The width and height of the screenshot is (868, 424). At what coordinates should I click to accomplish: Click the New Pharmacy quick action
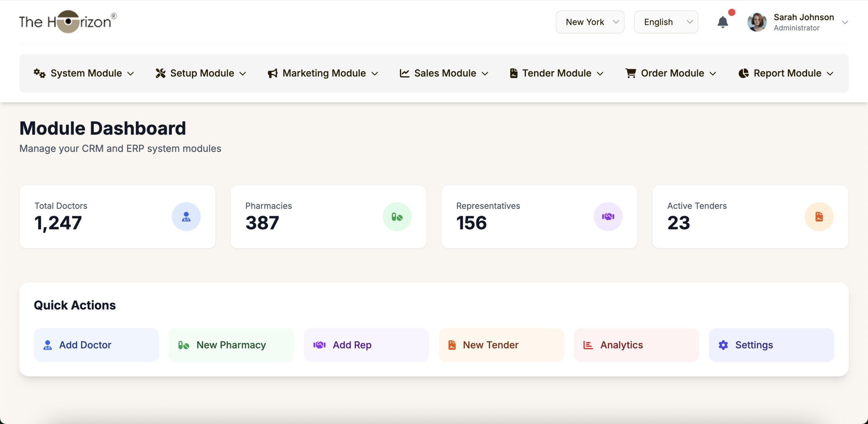click(x=231, y=345)
